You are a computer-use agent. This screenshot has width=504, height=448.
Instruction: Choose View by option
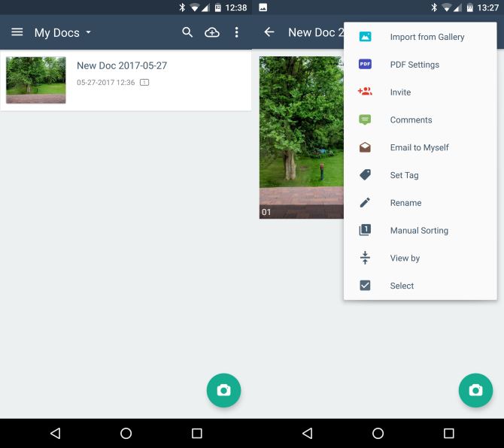pos(421,258)
